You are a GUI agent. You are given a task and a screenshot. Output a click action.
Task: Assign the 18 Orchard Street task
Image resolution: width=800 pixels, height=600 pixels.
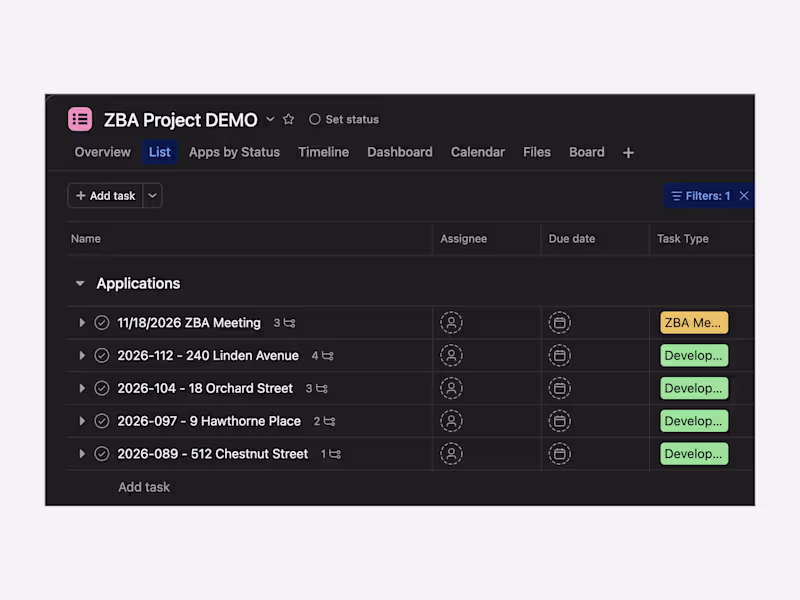point(452,388)
